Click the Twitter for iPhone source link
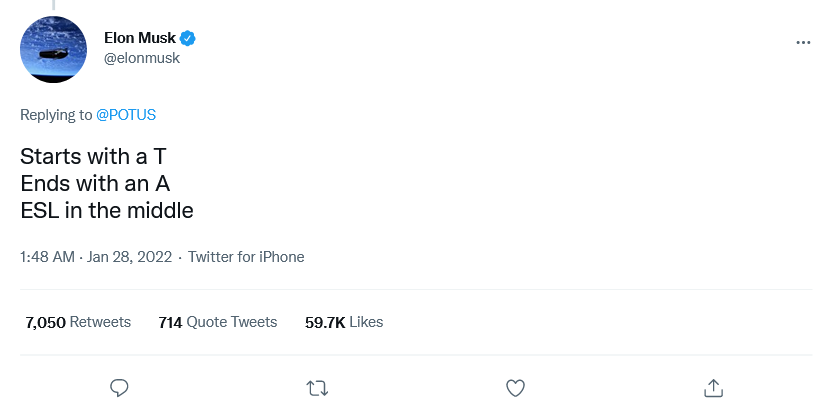 click(x=246, y=257)
